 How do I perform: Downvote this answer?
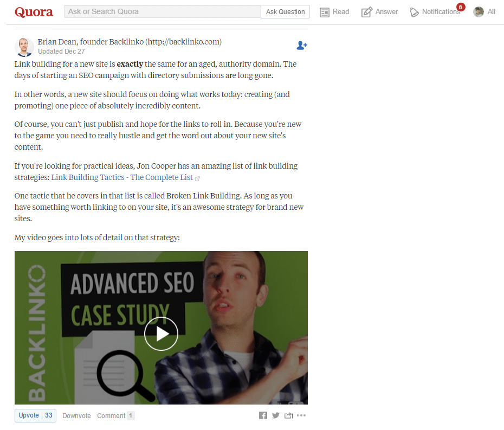click(x=76, y=415)
